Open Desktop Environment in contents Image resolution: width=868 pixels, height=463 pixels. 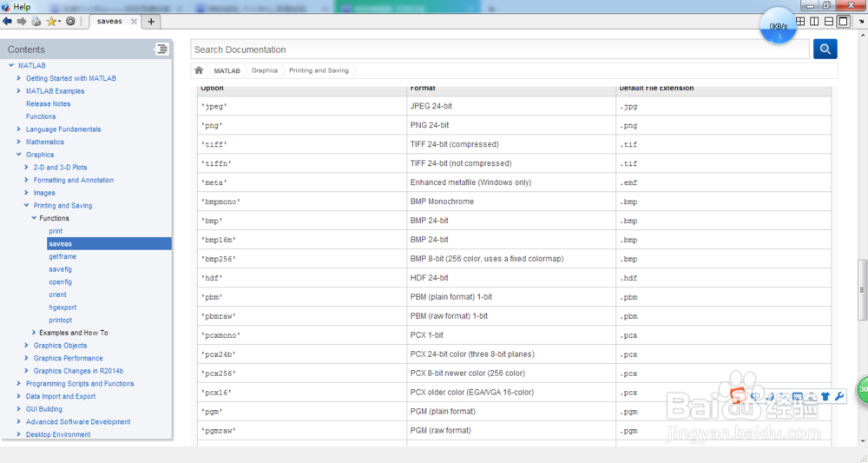pos(58,434)
